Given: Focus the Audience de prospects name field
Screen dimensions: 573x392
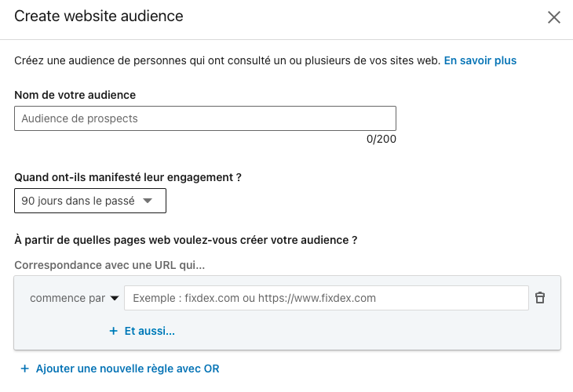Looking at the screenshot, I should coord(205,118).
